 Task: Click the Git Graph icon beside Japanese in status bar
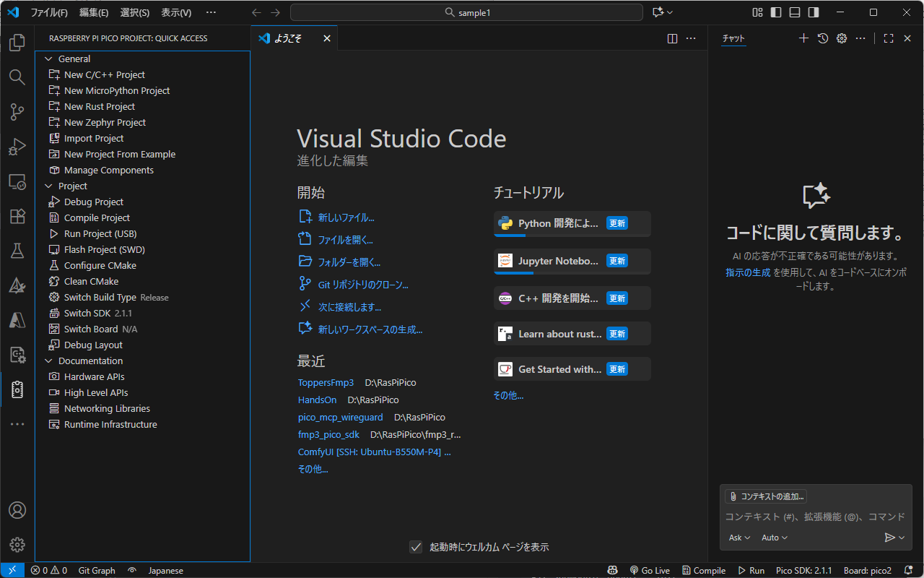pyautogui.click(x=131, y=570)
